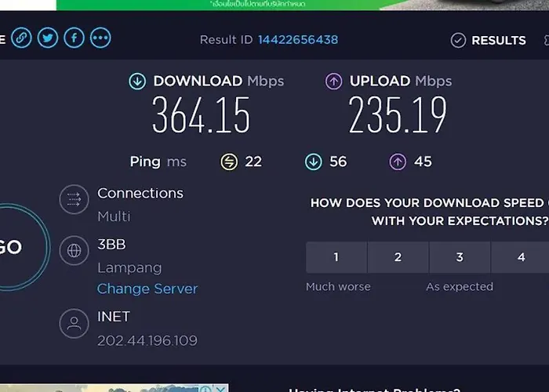This screenshot has width=549, height=392.
Task: Share the result on Twitter
Action: tap(48, 38)
